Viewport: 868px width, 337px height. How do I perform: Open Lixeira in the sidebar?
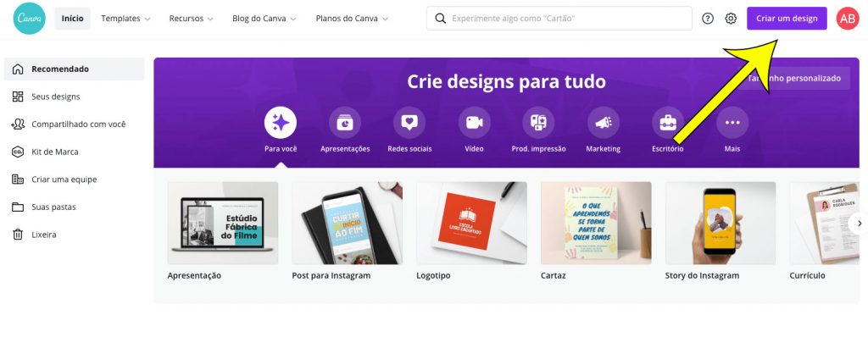[75, 235]
